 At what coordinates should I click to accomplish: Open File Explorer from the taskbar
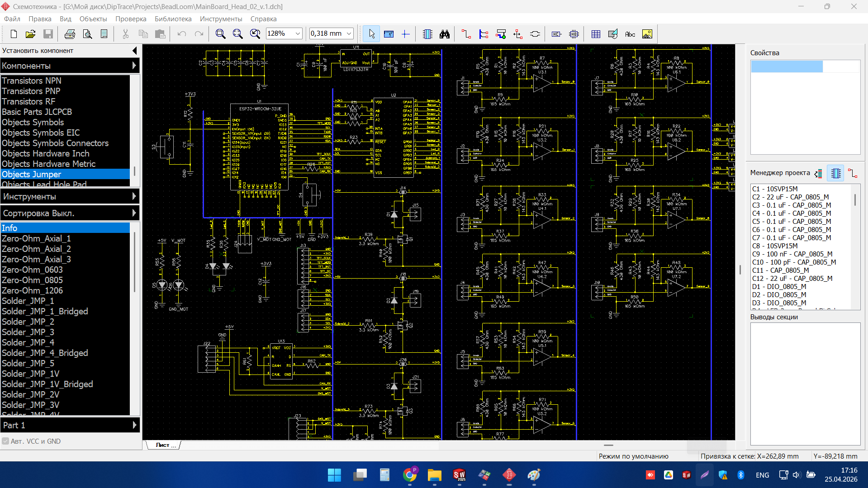[x=434, y=475]
